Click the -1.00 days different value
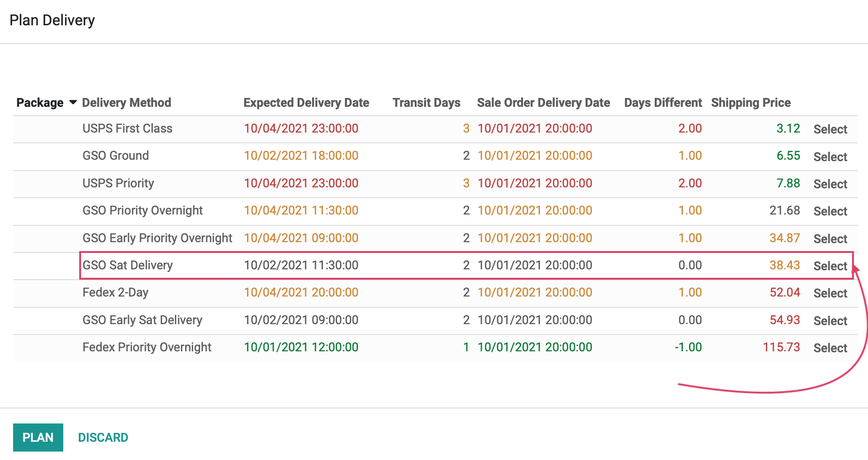The height and width of the screenshot is (460, 868). pos(688,347)
